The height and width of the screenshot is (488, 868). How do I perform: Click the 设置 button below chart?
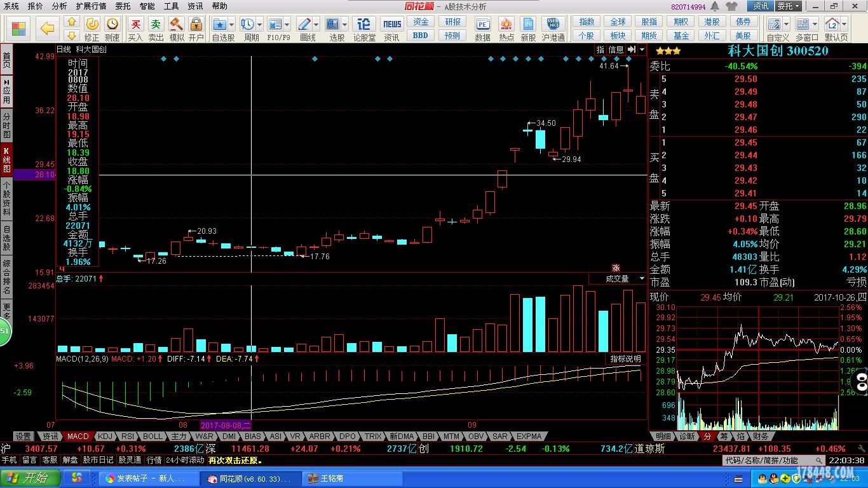coord(24,437)
